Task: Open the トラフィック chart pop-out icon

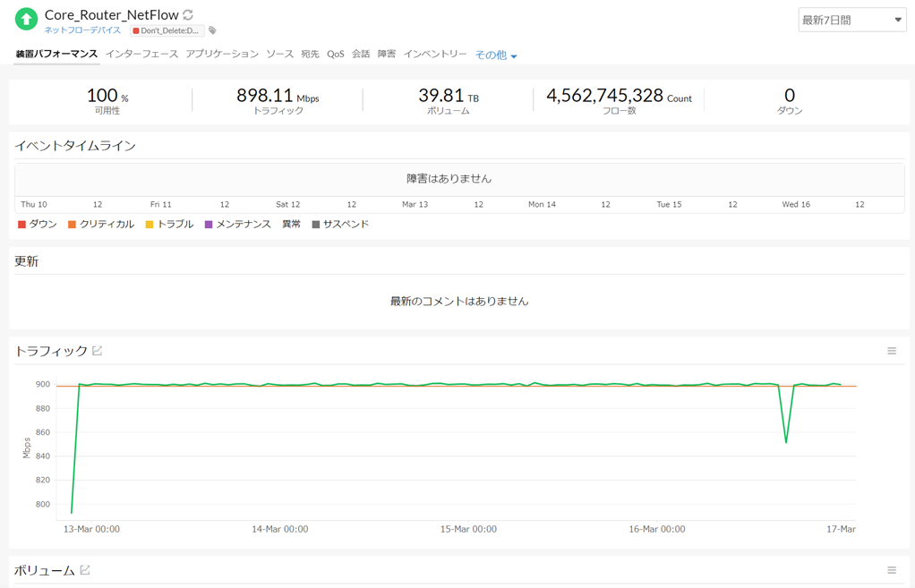Action: point(98,351)
